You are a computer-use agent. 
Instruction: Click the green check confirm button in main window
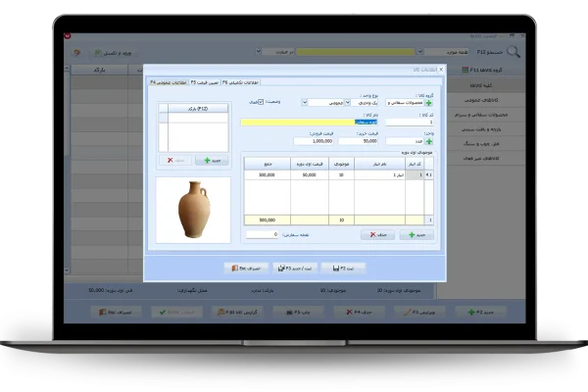[176, 312]
